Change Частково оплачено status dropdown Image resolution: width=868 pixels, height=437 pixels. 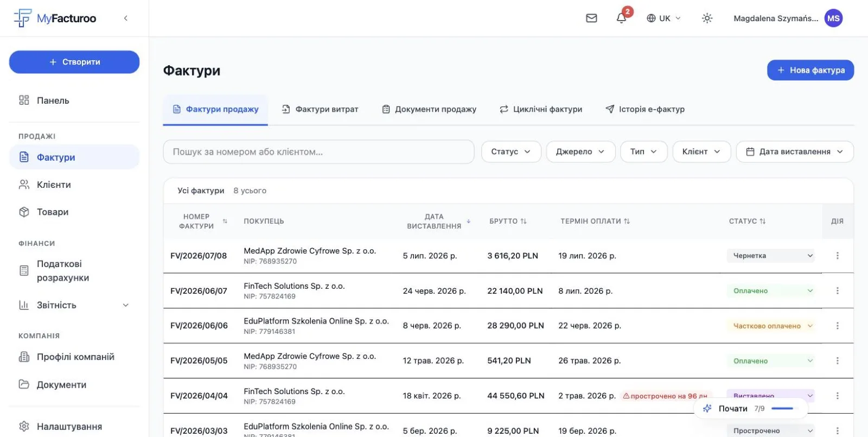tap(771, 326)
